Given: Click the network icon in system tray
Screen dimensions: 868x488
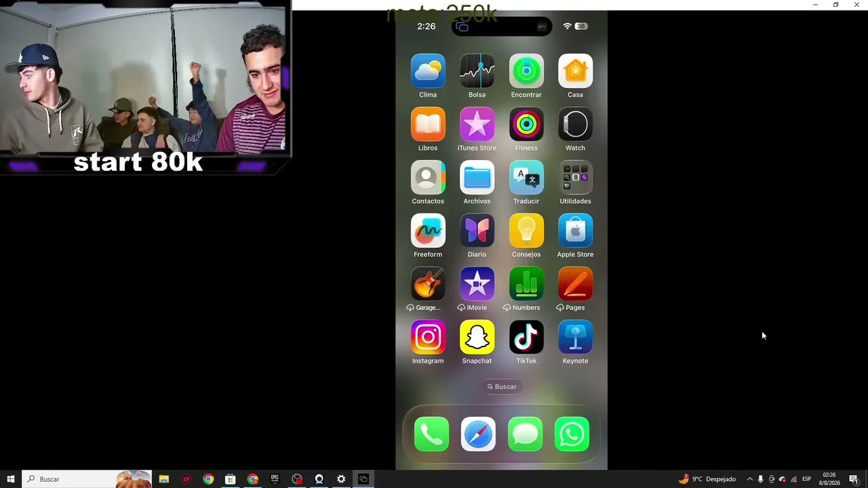Looking at the screenshot, I should pos(794,479).
